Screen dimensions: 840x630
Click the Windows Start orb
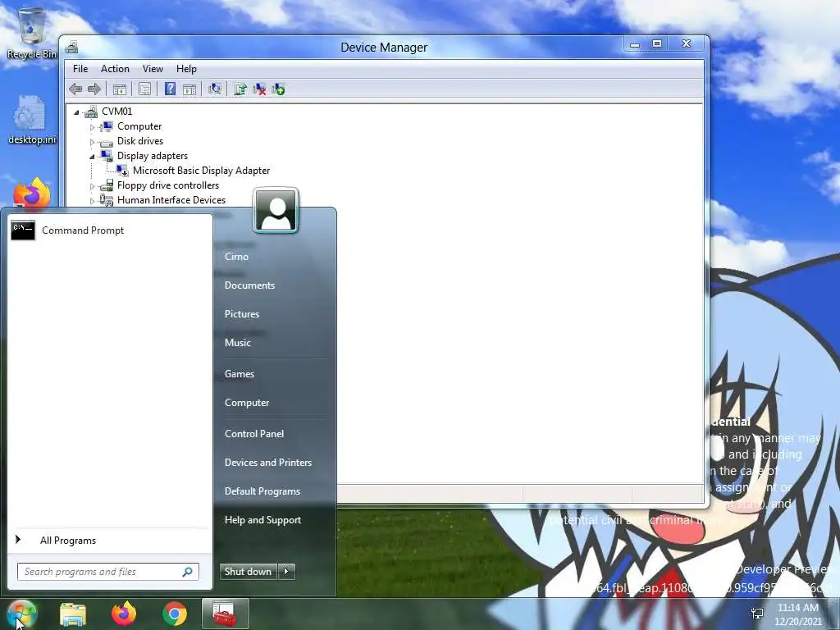pyautogui.click(x=21, y=614)
